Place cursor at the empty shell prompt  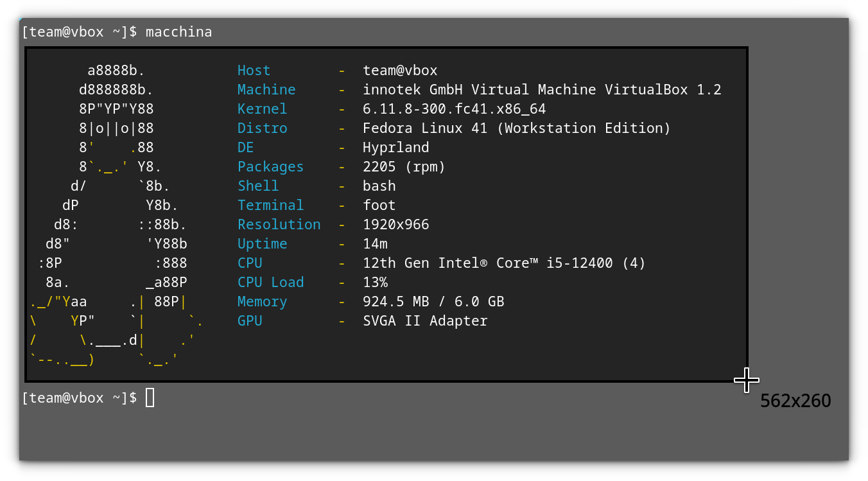tap(150, 398)
